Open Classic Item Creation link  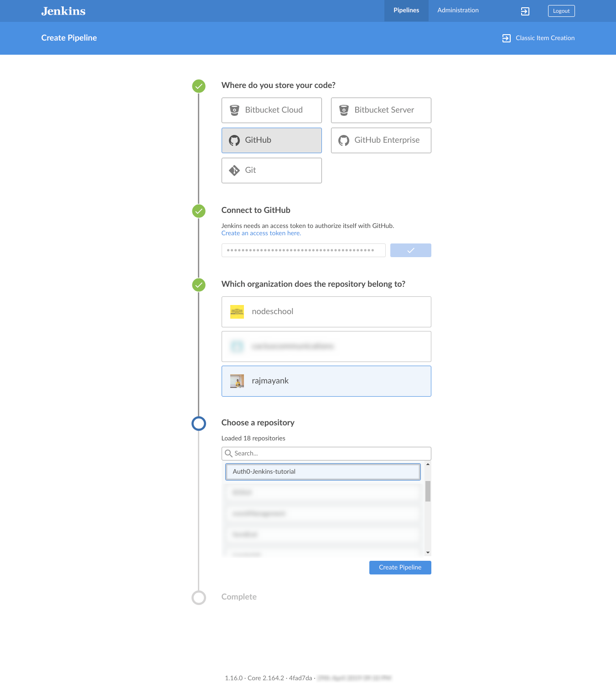[545, 38]
